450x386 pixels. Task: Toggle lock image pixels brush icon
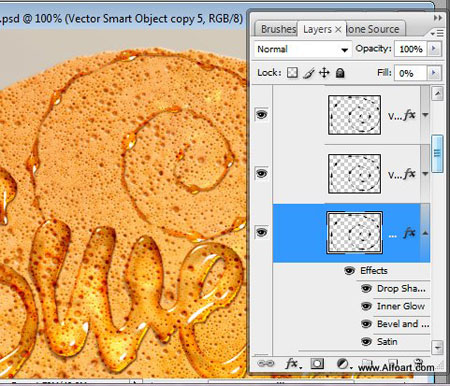point(309,73)
